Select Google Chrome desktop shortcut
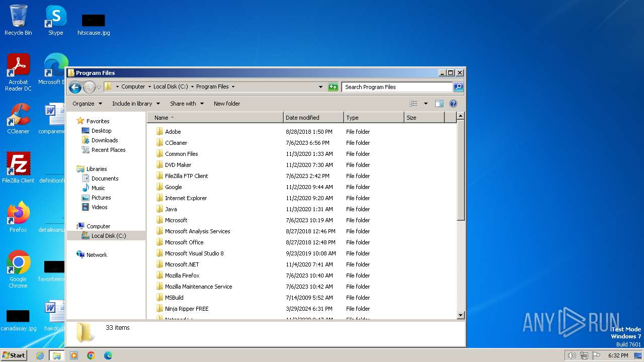 tap(18, 270)
